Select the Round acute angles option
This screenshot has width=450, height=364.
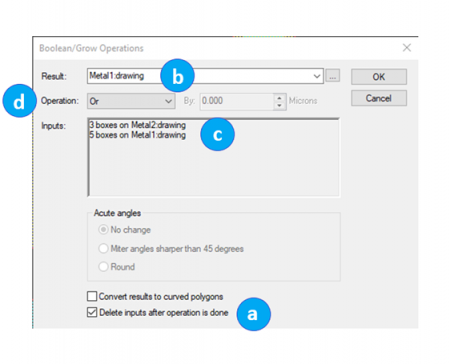(x=103, y=267)
